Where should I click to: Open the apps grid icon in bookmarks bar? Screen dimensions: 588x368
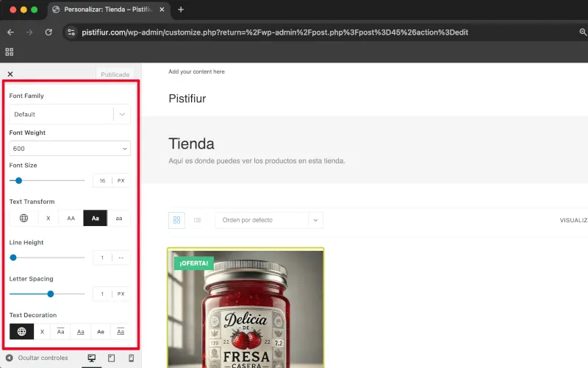(10, 52)
